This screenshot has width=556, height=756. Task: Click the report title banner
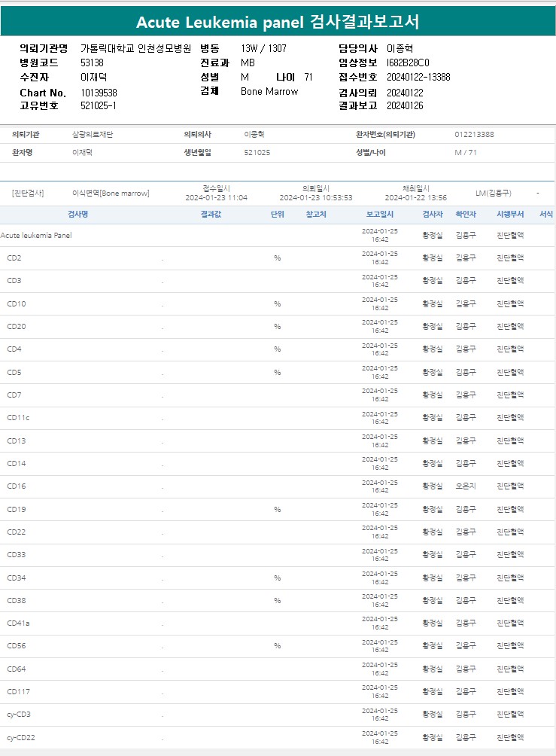278,21
